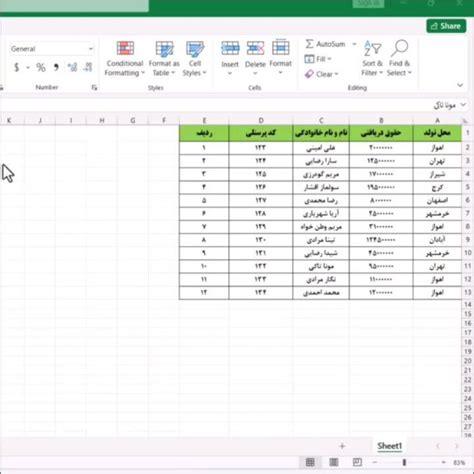The height and width of the screenshot is (474, 474).
Task: Switch to Normal view
Action: click(310, 462)
